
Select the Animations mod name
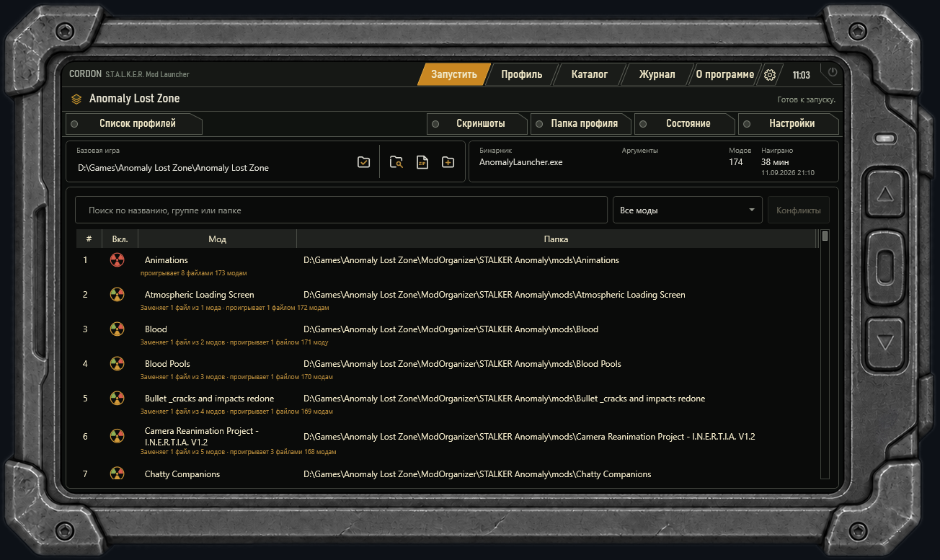pyautogui.click(x=166, y=260)
